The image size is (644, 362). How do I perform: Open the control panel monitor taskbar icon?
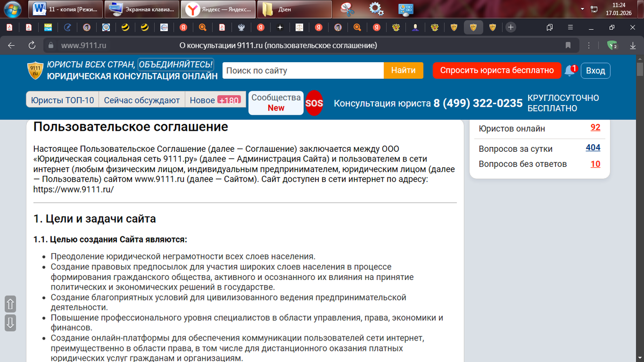405,9
